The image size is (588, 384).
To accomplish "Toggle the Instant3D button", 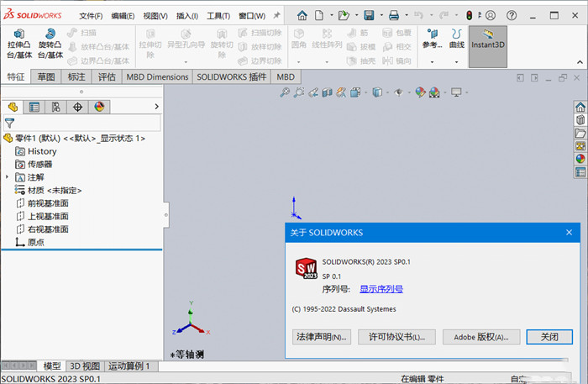I will [x=487, y=46].
